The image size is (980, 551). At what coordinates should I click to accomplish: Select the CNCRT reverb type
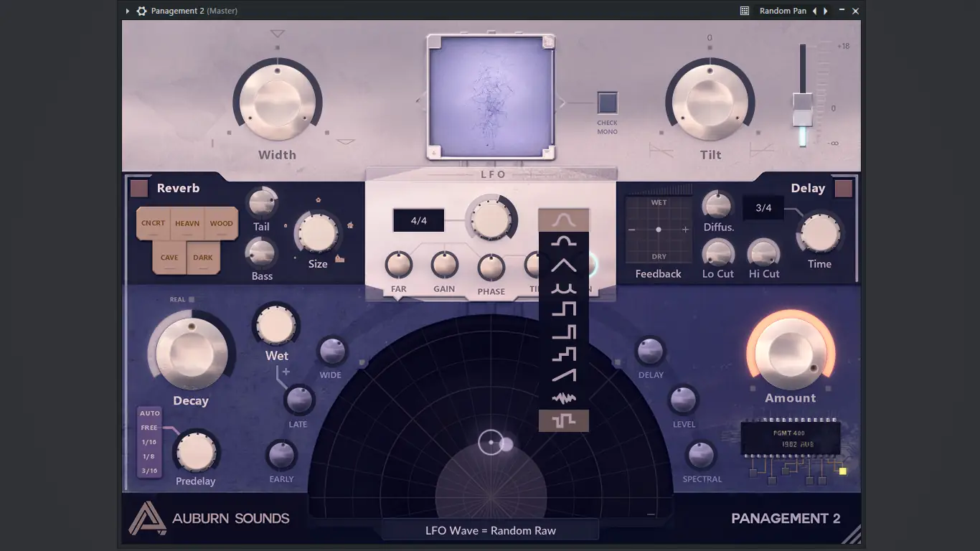154,223
